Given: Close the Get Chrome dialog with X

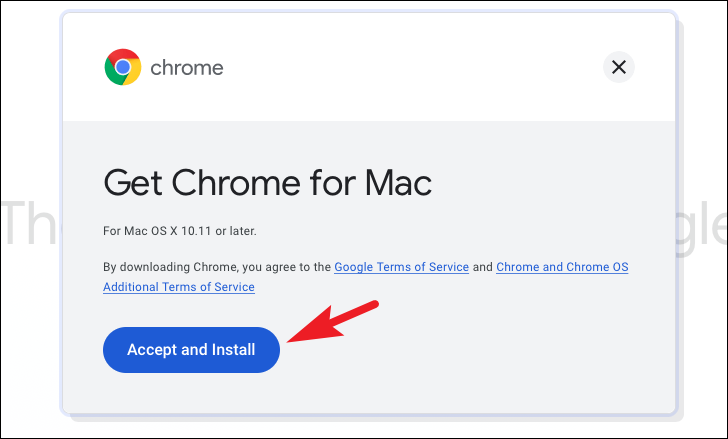Looking at the screenshot, I should [x=618, y=67].
